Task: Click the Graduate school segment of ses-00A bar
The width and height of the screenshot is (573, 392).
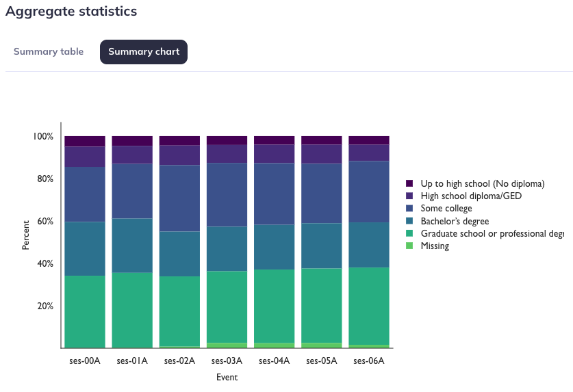Action: (85, 312)
